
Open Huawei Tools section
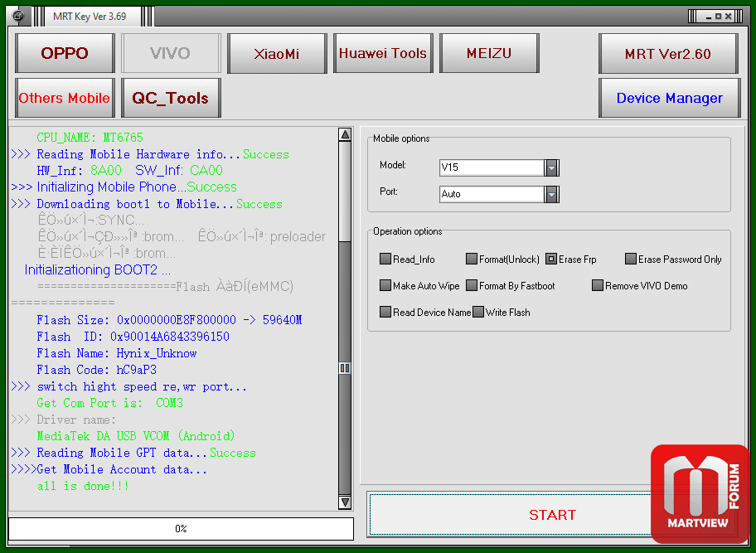click(x=383, y=53)
